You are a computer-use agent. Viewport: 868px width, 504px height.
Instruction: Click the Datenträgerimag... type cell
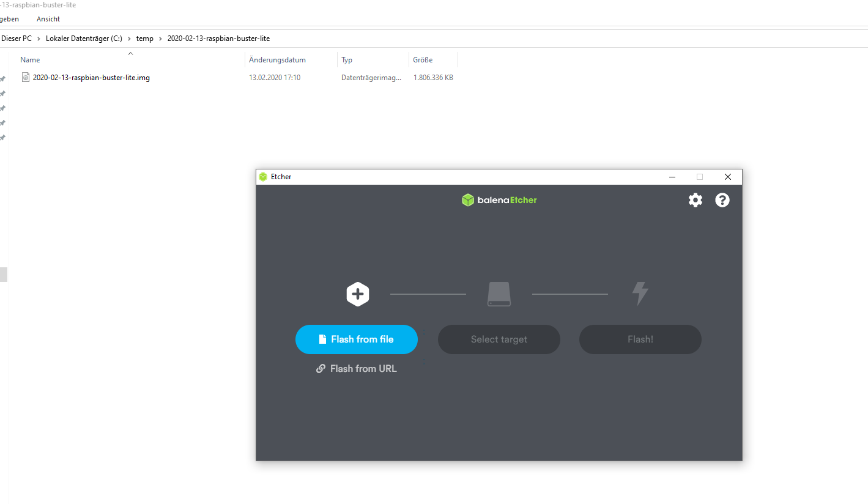coord(371,78)
